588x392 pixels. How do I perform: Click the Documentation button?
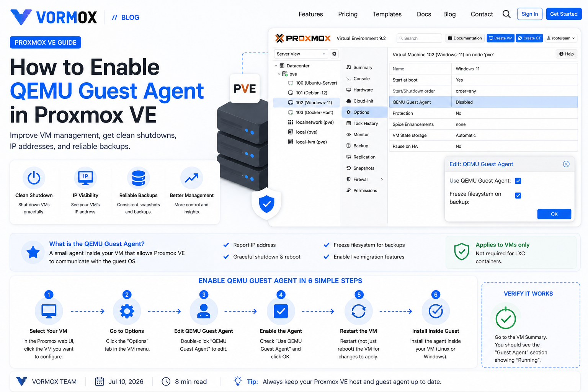coord(465,38)
